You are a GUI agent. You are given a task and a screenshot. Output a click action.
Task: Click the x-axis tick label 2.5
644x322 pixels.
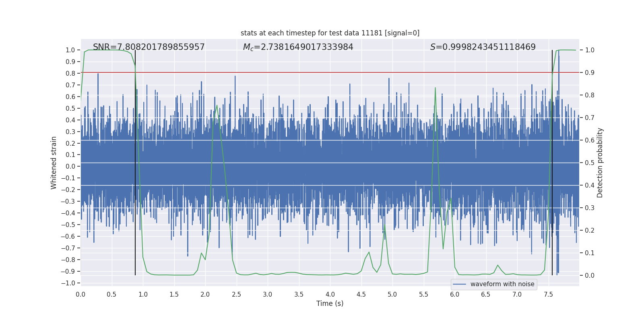[x=236, y=295]
